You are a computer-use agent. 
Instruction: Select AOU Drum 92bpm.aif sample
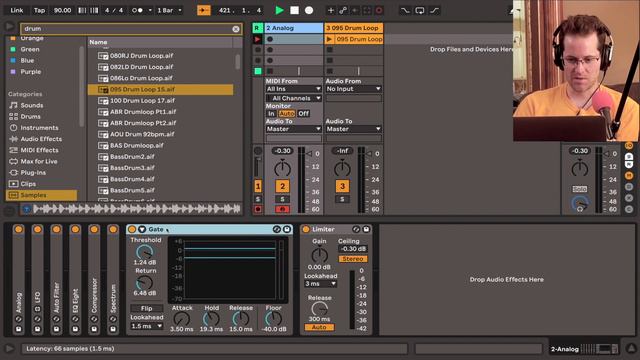142,134
